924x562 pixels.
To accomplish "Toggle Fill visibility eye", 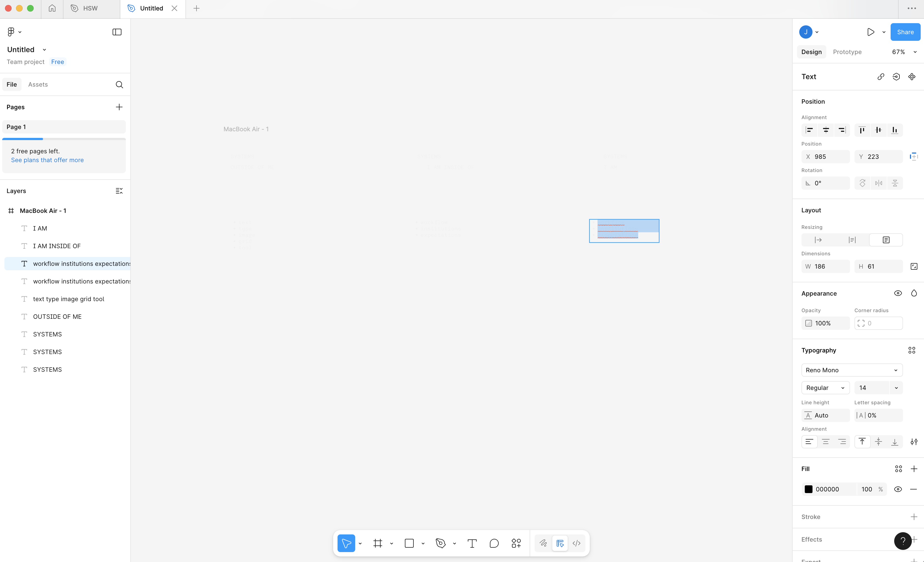I will [898, 489].
